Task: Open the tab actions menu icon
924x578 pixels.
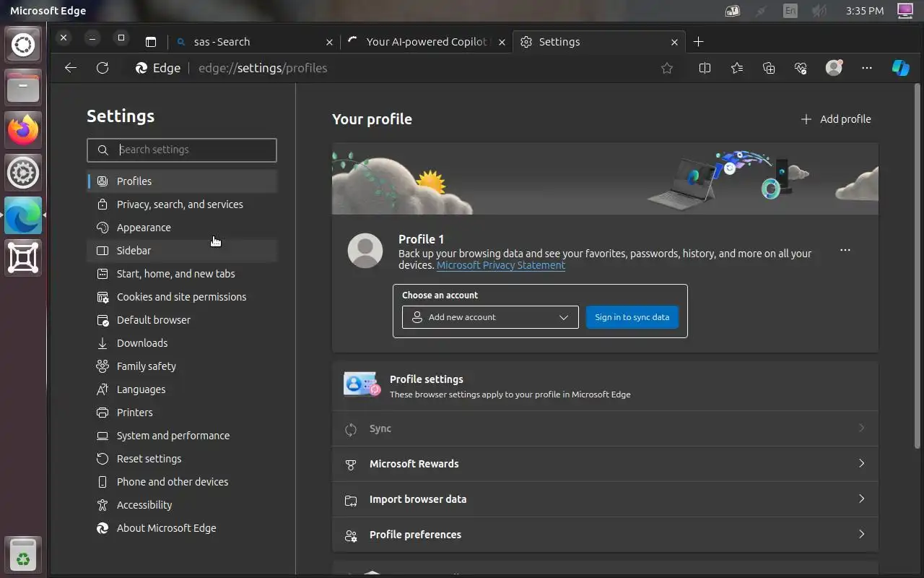Action: pos(150,42)
